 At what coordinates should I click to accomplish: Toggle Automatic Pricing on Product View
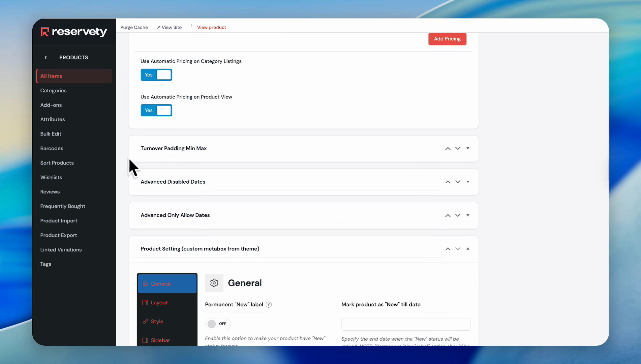click(x=156, y=111)
